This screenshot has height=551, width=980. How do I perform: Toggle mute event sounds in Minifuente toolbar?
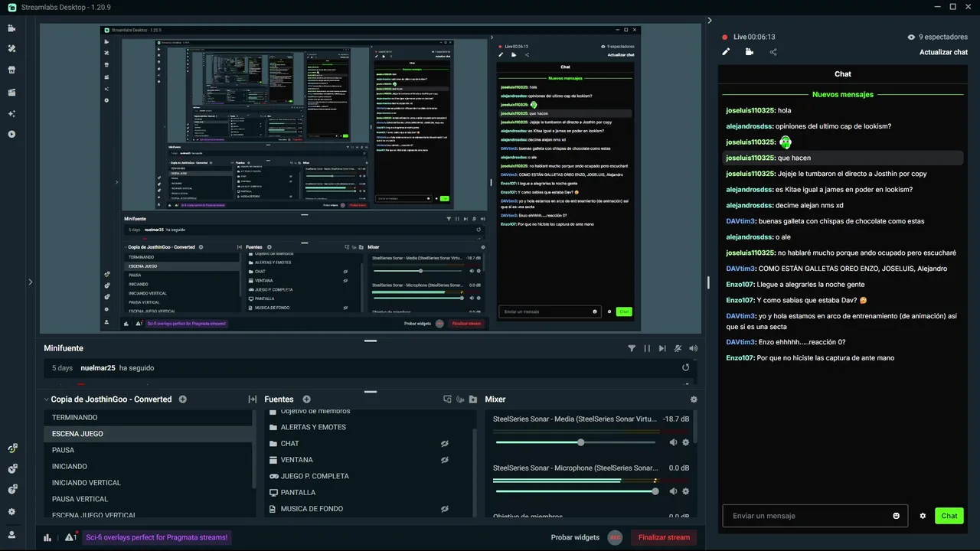(678, 348)
